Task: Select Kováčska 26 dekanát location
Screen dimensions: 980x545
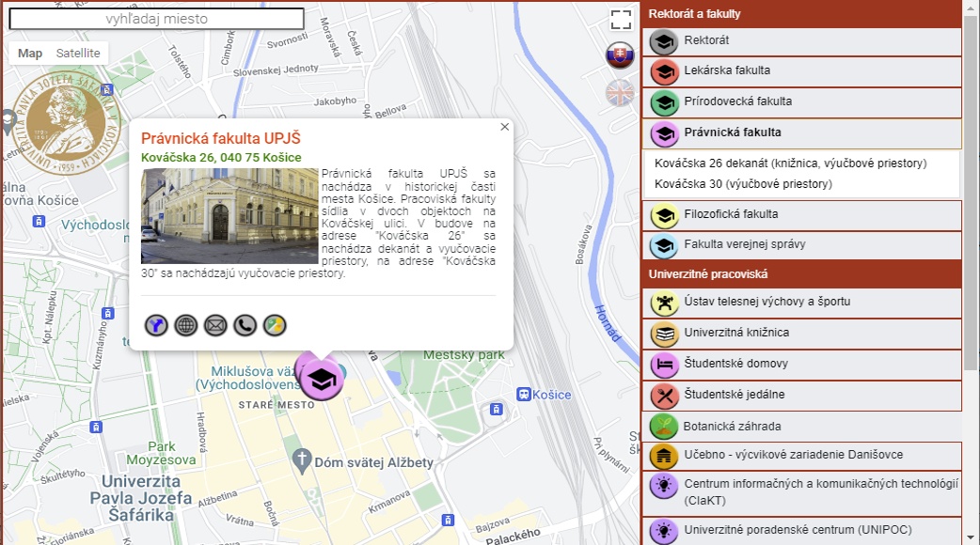Action: point(791,163)
